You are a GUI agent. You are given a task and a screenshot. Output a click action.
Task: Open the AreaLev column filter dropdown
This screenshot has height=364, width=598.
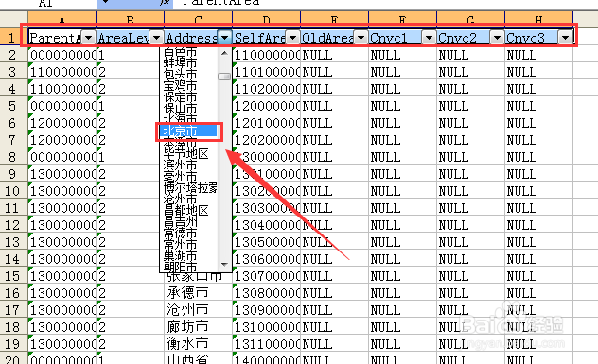tap(156, 38)
